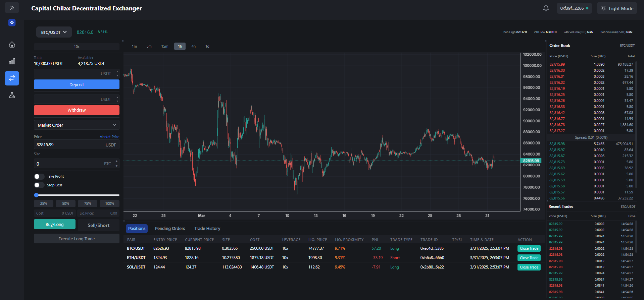The image size is (644, 300).
Task: Click the position size slider handle
Action: click(x=36, y=195)
